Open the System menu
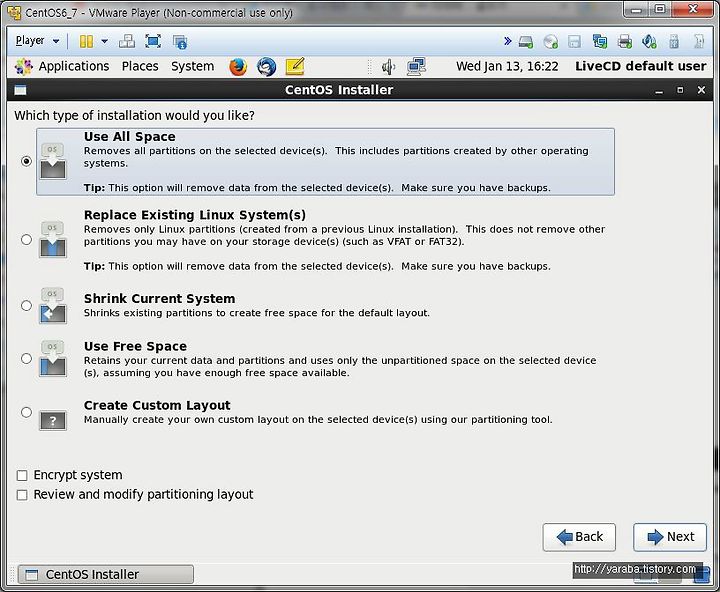 tap(192, 67)
